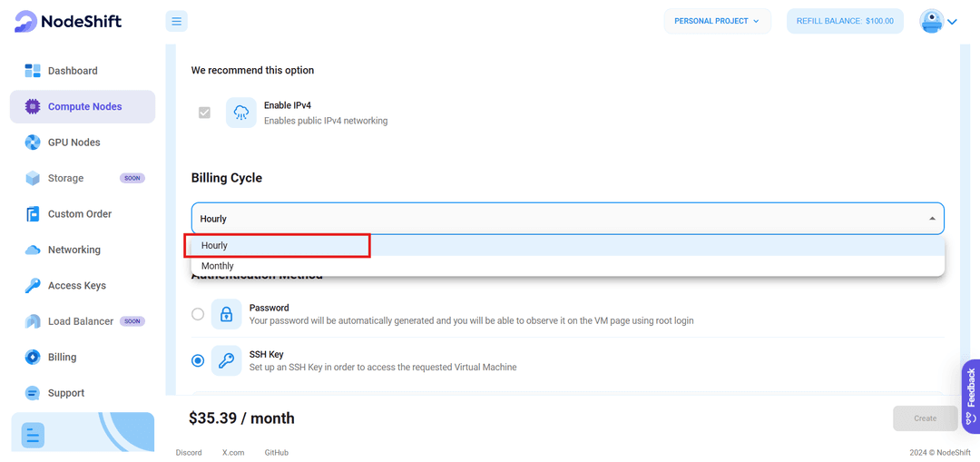Choose Hourly from billing cycle list
This screenshot has width=980, height=462.
[215, 245]
